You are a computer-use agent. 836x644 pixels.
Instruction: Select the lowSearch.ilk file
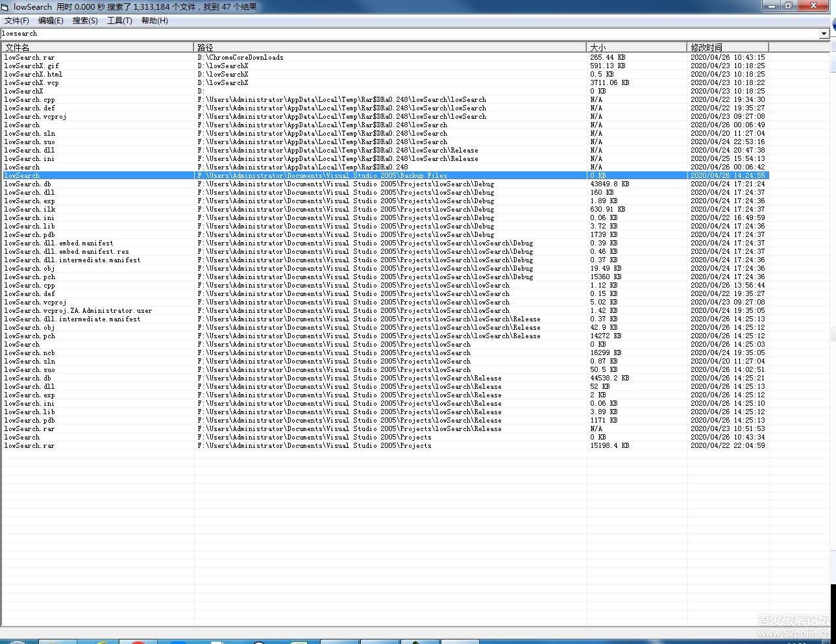pos(29,209)
